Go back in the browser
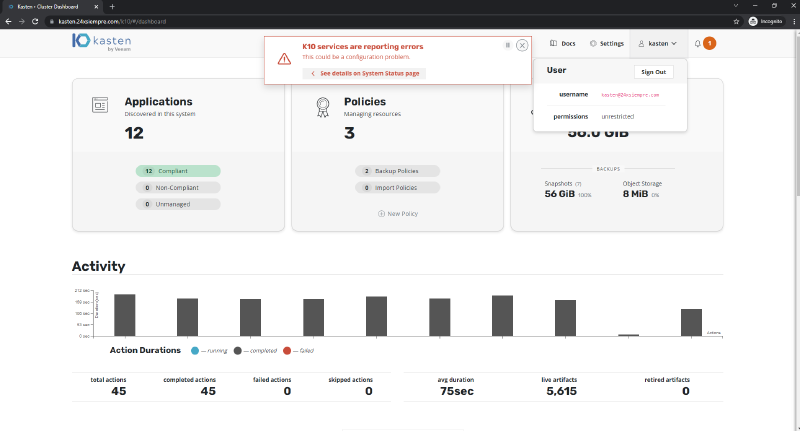 [8, 21]
